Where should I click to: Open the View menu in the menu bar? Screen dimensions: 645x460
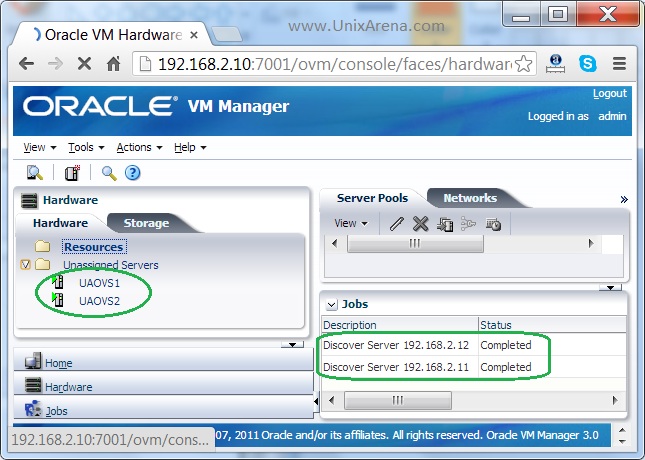[x=39, y=147]
